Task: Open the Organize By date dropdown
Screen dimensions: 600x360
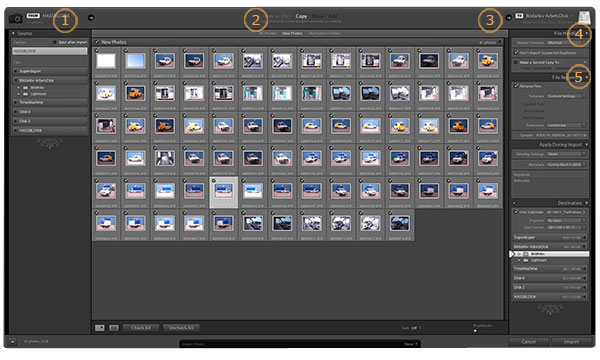Action: click(566, 221)
